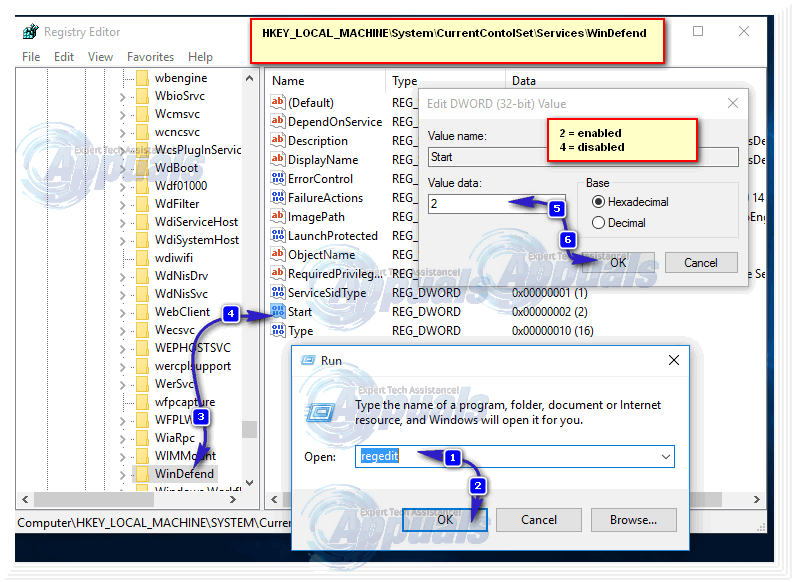
Task: Click the Wcmsvc folder icon
Action: 143,114
